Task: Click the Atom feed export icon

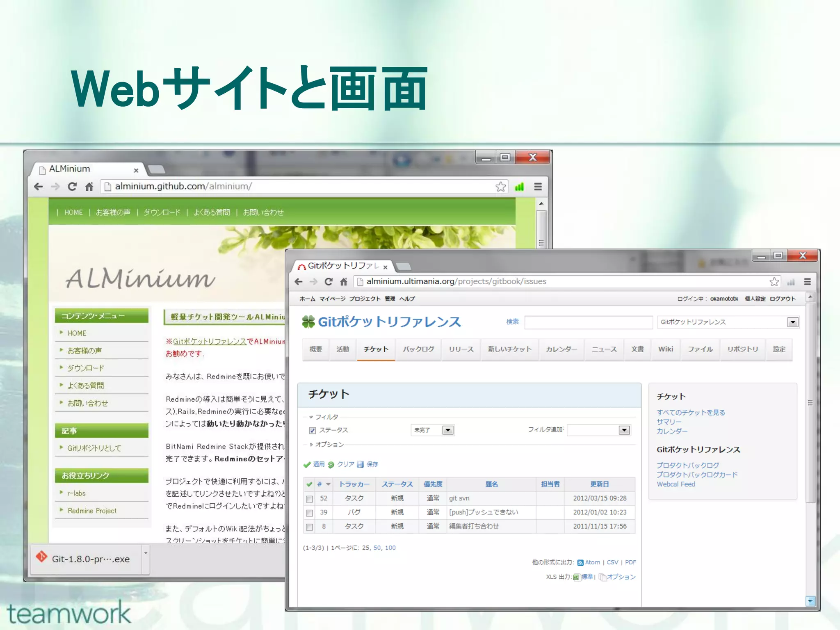Action: (580, 563)
